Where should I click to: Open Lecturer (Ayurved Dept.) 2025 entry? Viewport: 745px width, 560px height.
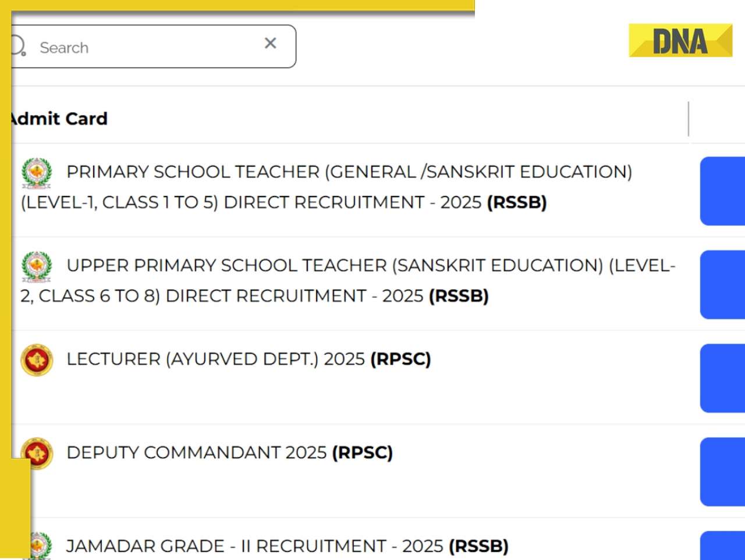tap(249, 359)
